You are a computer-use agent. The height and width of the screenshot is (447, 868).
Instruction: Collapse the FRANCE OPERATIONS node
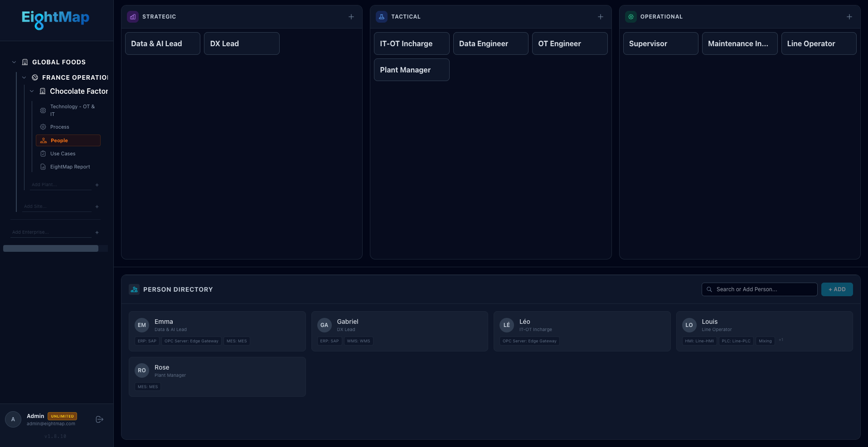24,77
